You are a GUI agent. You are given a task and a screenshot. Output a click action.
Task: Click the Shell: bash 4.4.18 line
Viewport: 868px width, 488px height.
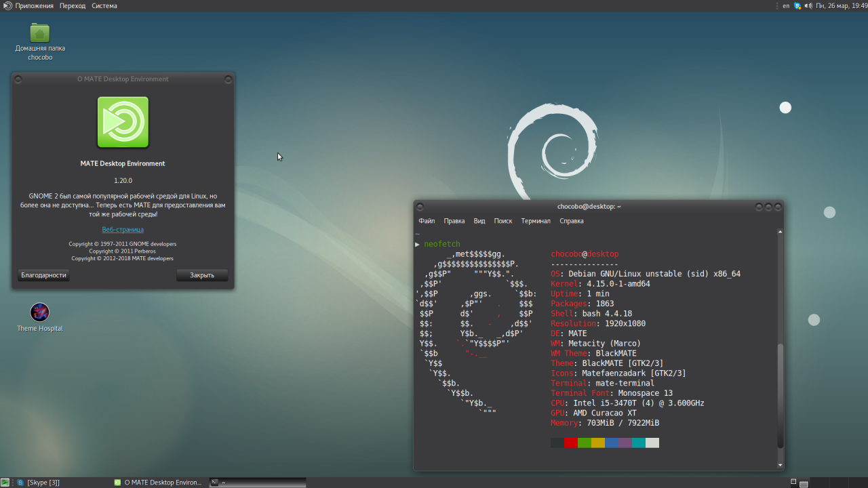[591, 314]
